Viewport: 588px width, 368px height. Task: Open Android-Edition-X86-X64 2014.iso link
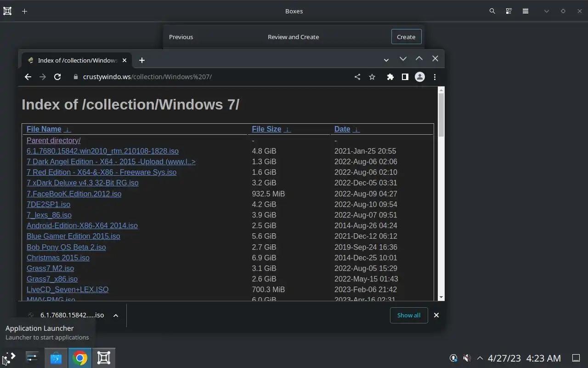82,225
